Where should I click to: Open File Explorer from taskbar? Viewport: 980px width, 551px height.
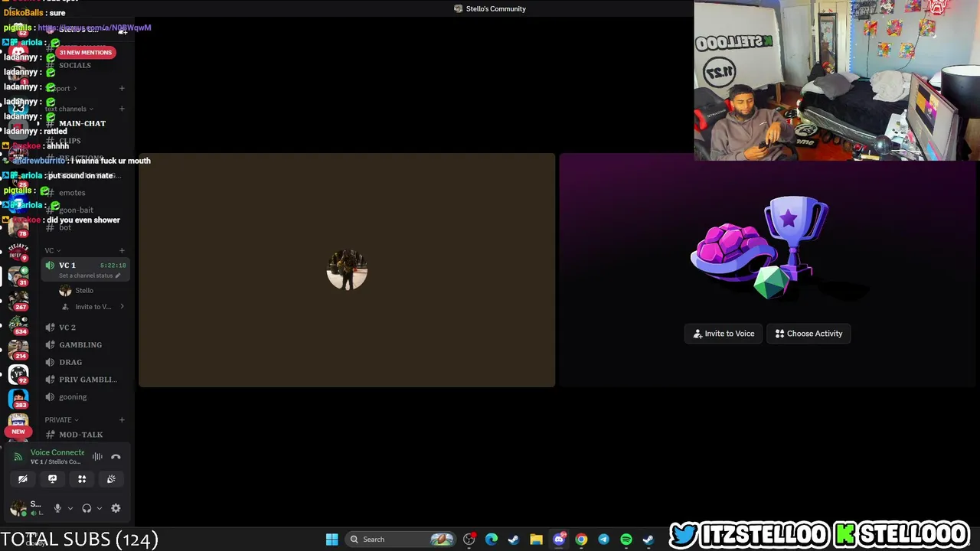coord(536,540)
